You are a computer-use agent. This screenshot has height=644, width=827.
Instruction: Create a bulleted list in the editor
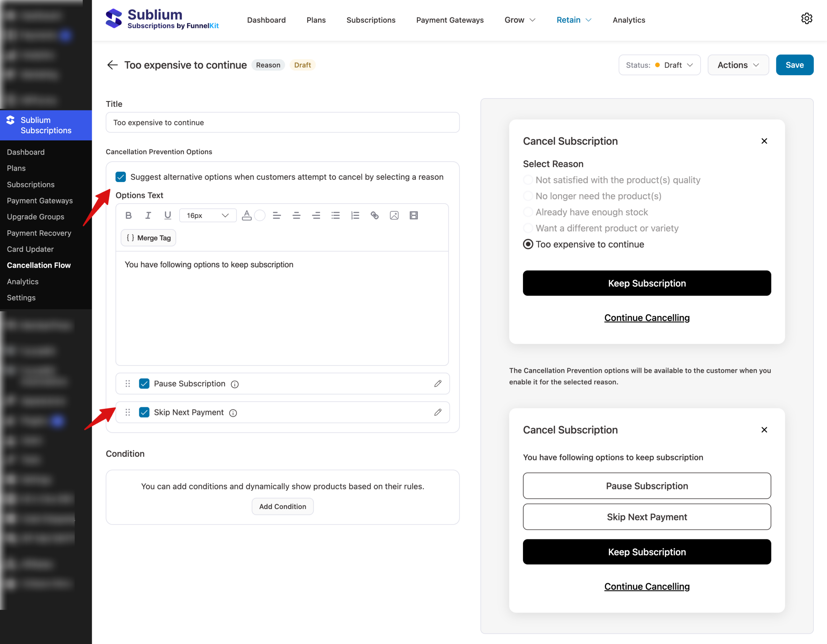click(x=335, y=215)
